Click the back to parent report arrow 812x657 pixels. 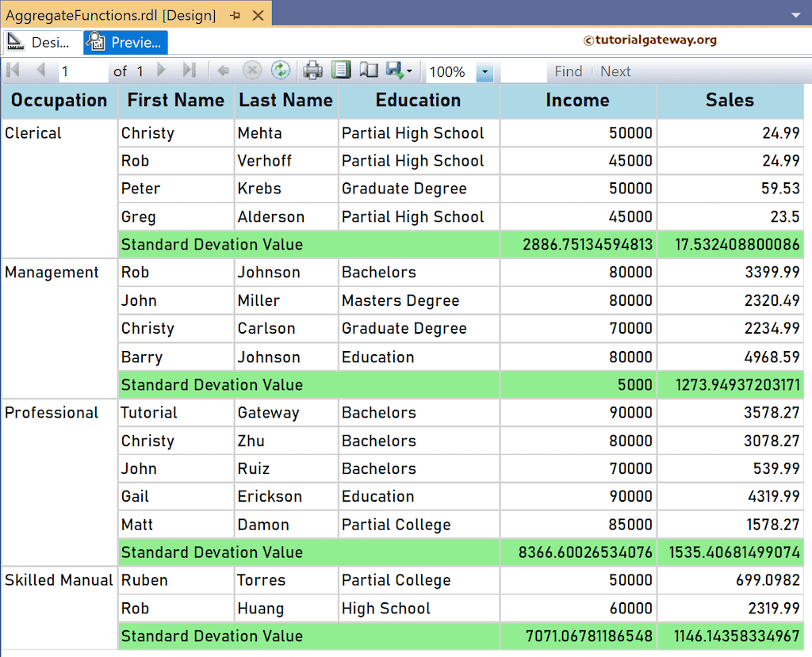click(224, 71)
